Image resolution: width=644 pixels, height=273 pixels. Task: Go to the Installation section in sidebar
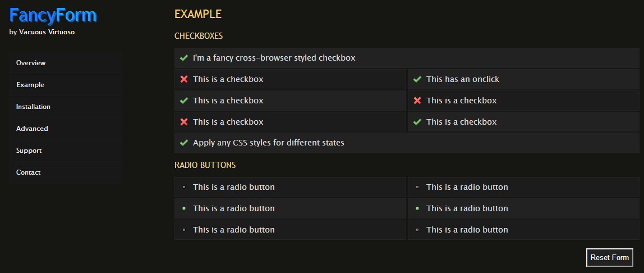(x=33, y=107)
